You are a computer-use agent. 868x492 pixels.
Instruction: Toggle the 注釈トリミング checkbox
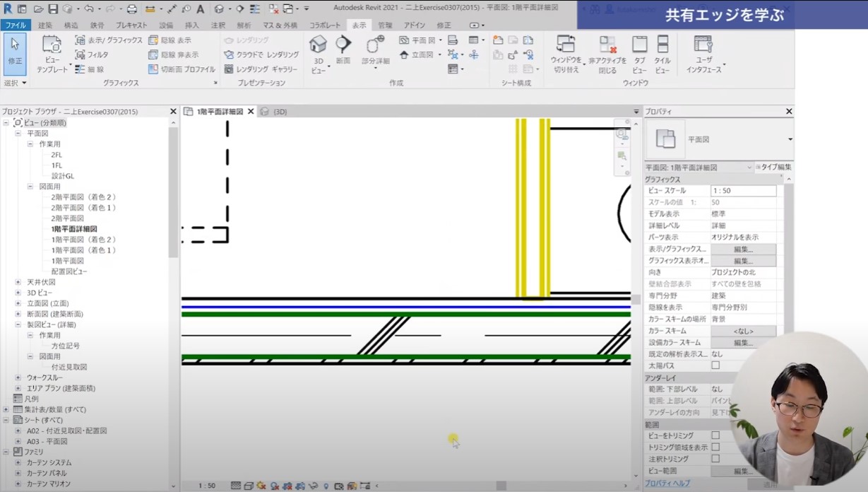point(715,459)
